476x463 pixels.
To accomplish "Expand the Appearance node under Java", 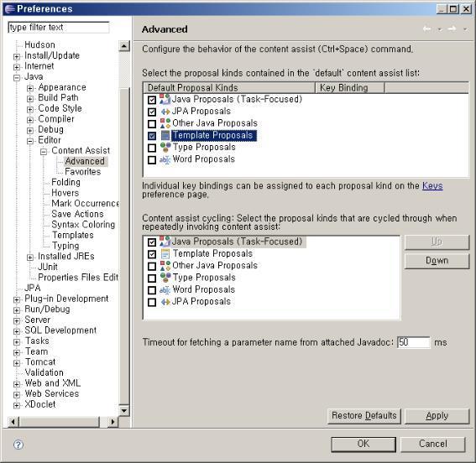I will 30,88.
